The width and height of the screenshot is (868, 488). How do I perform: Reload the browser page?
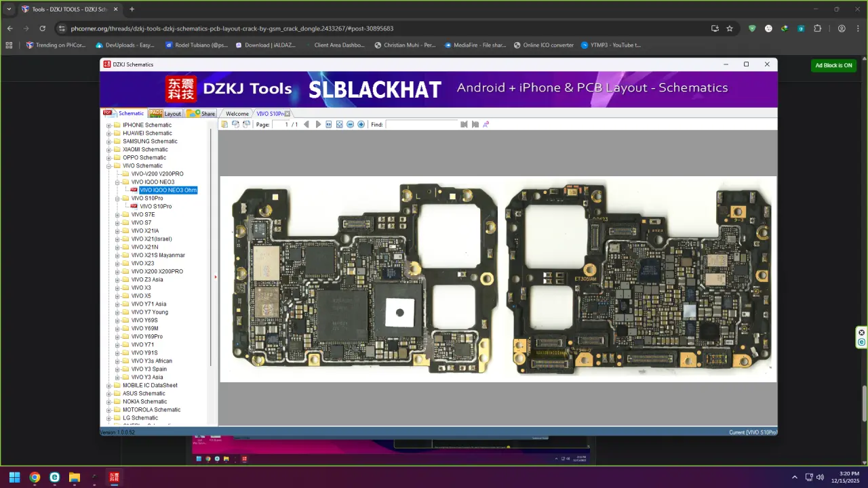coord(42,28)
